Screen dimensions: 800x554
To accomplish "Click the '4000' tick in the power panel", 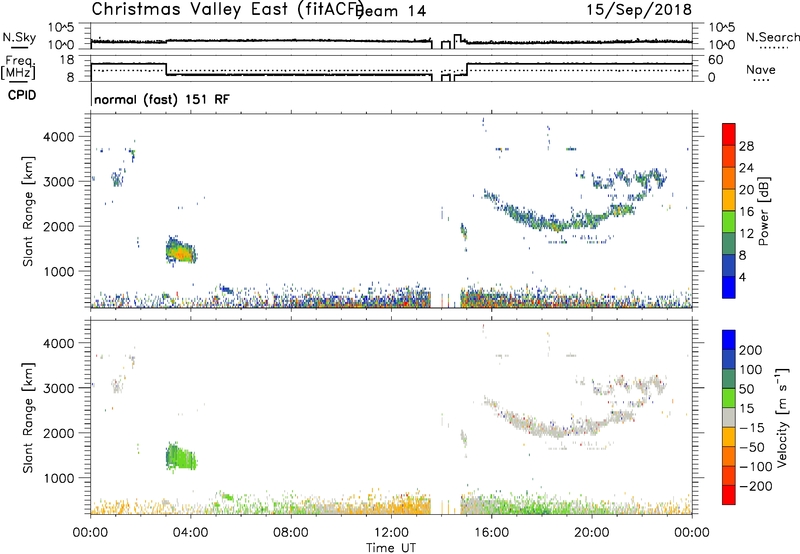I will tap(59, 137).
